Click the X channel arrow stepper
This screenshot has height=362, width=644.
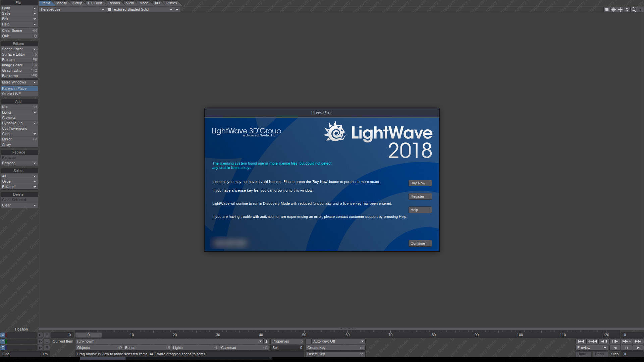[x=40, y=335]
